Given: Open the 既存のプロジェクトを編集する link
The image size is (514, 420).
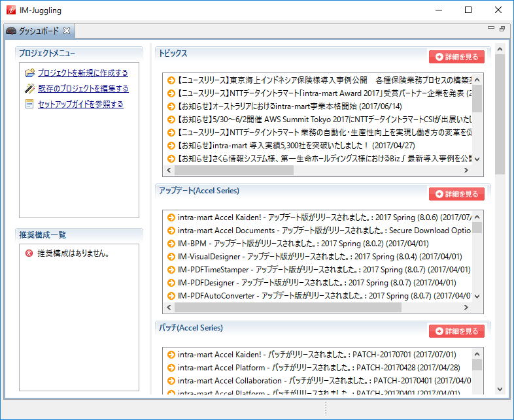Looking at the screenshot, I should point(83,88).
